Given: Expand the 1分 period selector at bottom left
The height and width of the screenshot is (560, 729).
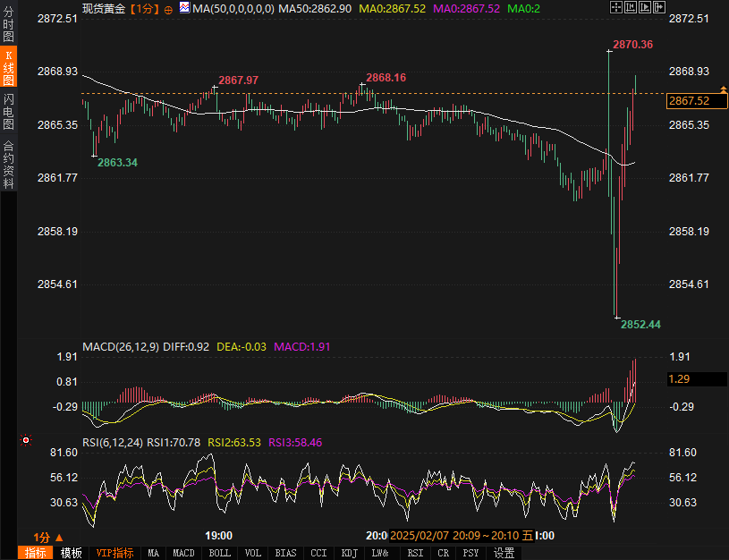Looking at the screenshot, I should click(x=47, y=537).
